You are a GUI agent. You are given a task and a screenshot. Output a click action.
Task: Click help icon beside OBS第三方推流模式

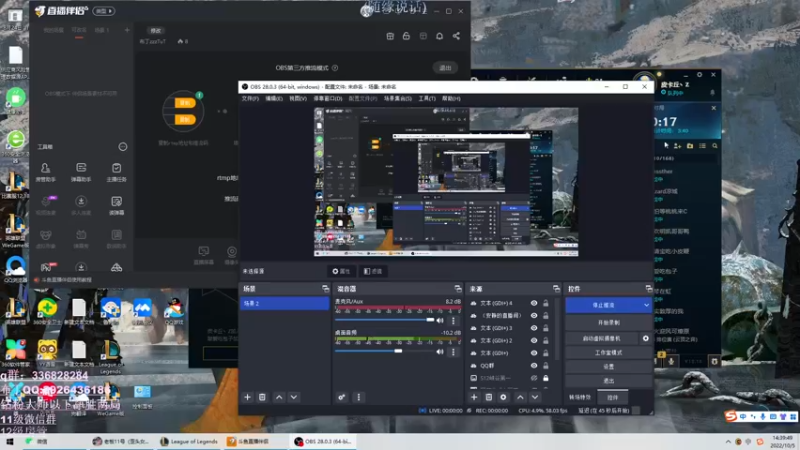(x=335, y=68)
